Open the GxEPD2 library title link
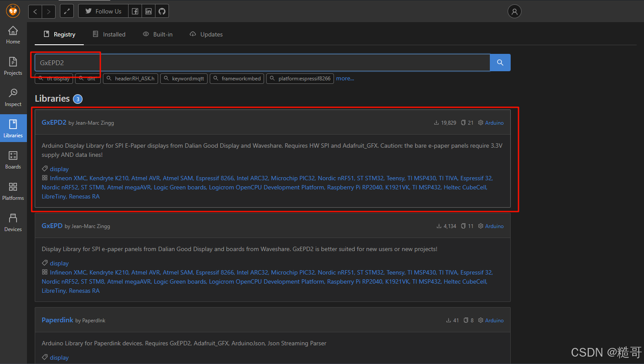The height and width of the screenshot is (364, 644). click(x=54, y=122)
